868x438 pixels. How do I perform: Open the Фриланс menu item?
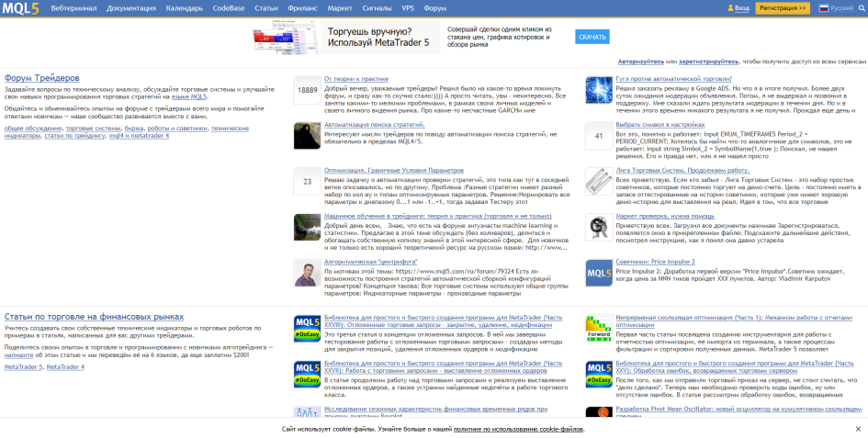click(x=303, y=8)
